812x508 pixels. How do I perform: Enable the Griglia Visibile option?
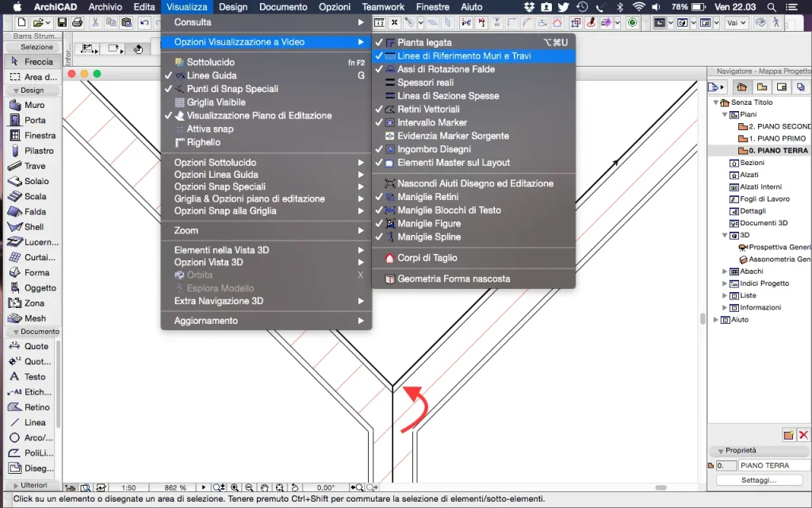(x=216, y=102)
